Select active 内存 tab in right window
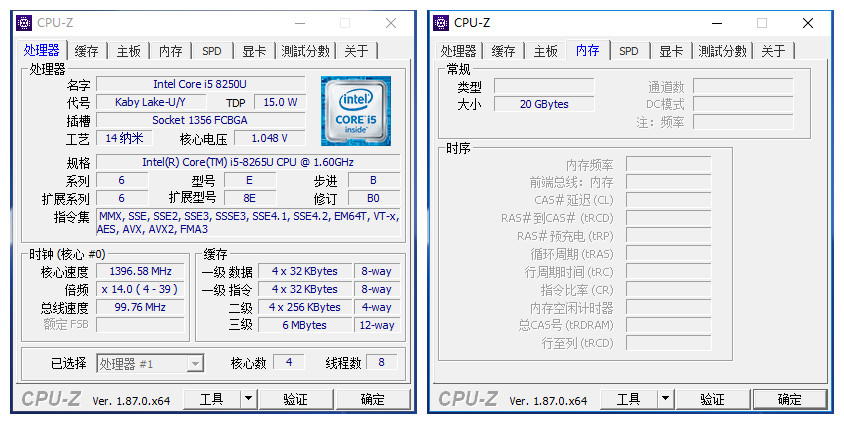Screen dimensions: 844x424 588,51
